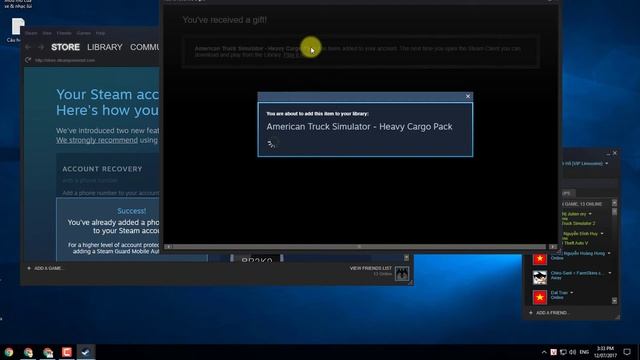640x360 pixels.
Task: Click scroll-left arrow in gift window
Action: tap(168, 247)
